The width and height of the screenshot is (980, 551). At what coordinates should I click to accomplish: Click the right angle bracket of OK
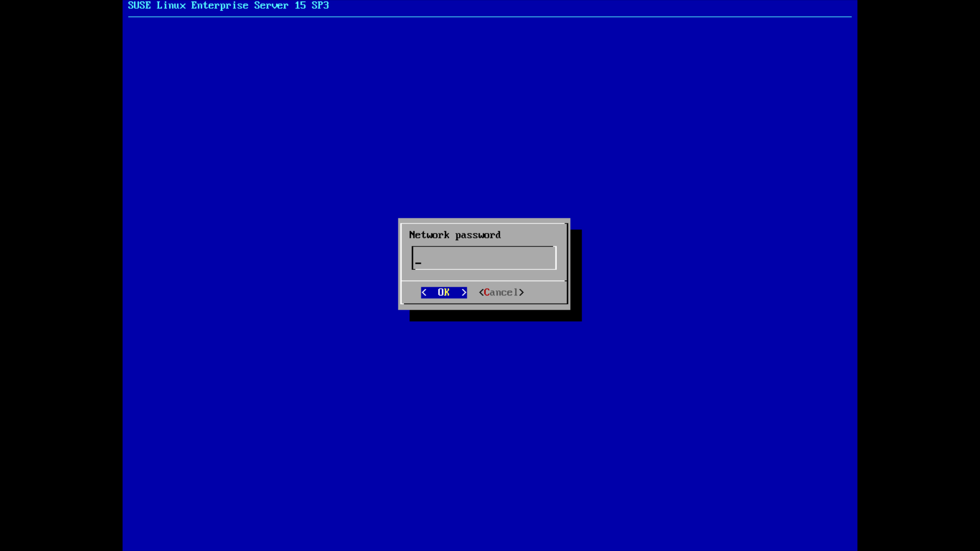[463, 292]
